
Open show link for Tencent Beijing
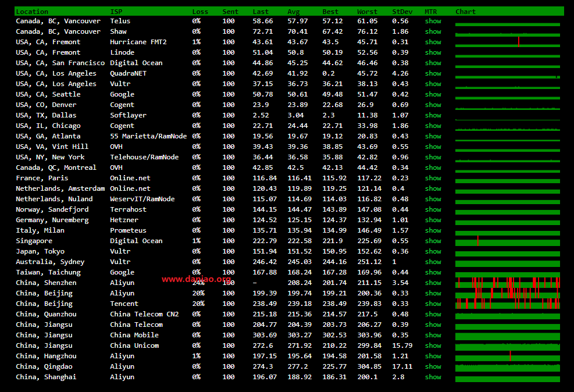tap(433, 304)
